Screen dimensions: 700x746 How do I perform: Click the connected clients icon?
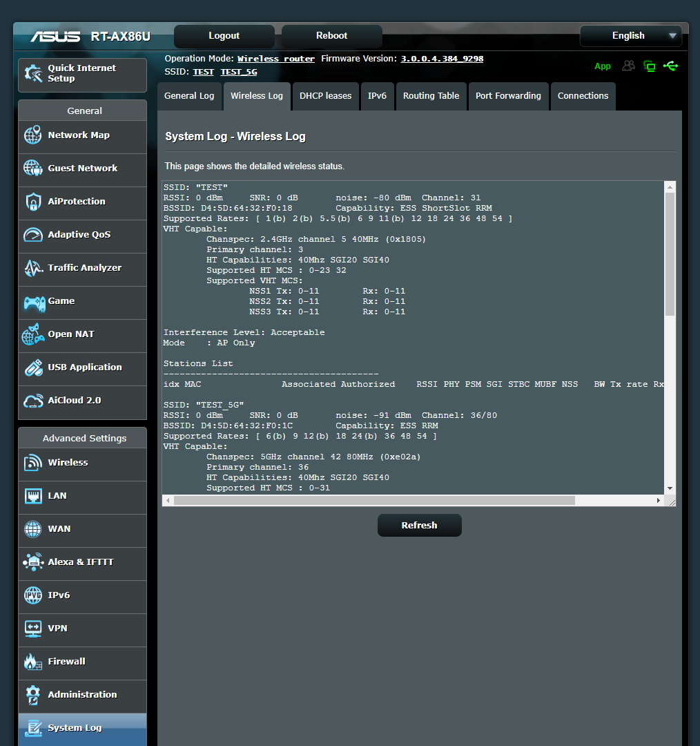point(628,66)
